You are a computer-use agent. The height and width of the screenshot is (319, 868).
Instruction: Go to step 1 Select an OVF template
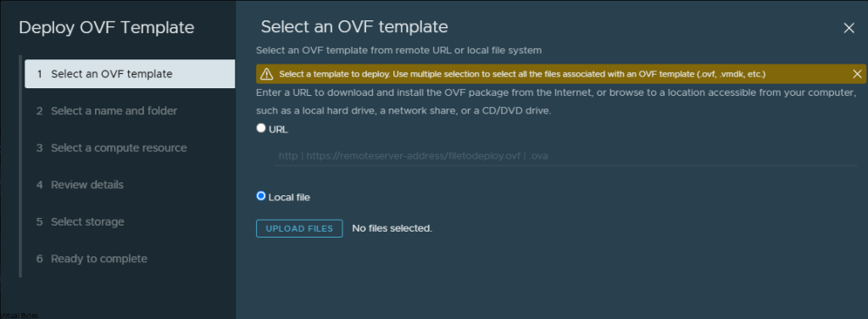130,74
